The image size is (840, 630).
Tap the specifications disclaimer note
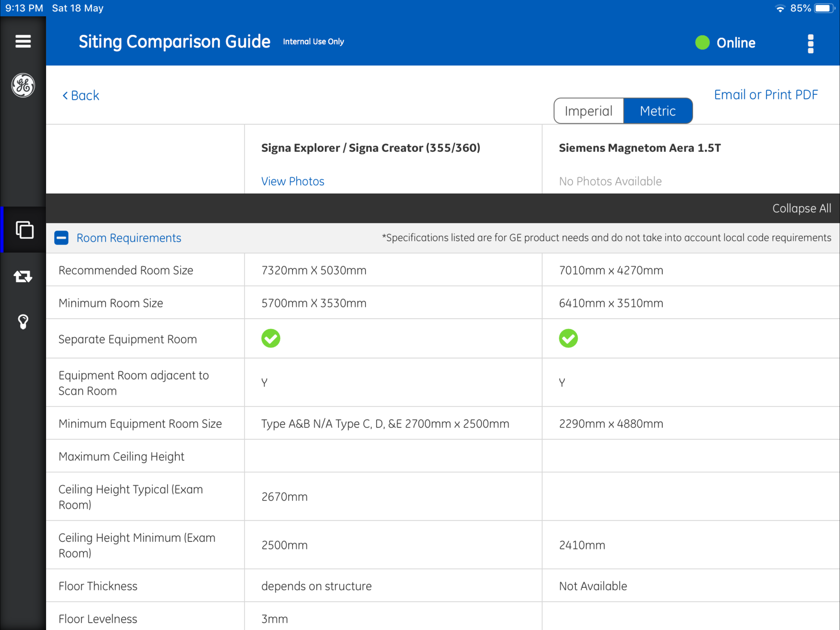click(x=606, y=237)
